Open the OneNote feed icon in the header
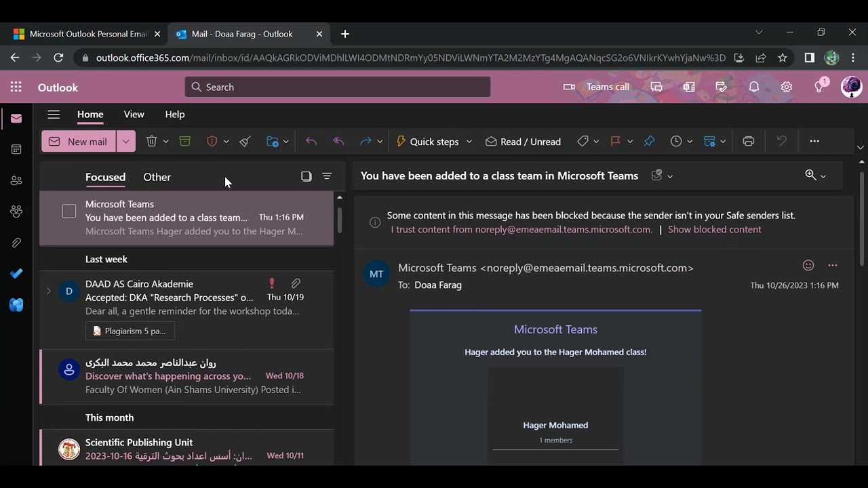868x488 pixels. tap(689, 87)
